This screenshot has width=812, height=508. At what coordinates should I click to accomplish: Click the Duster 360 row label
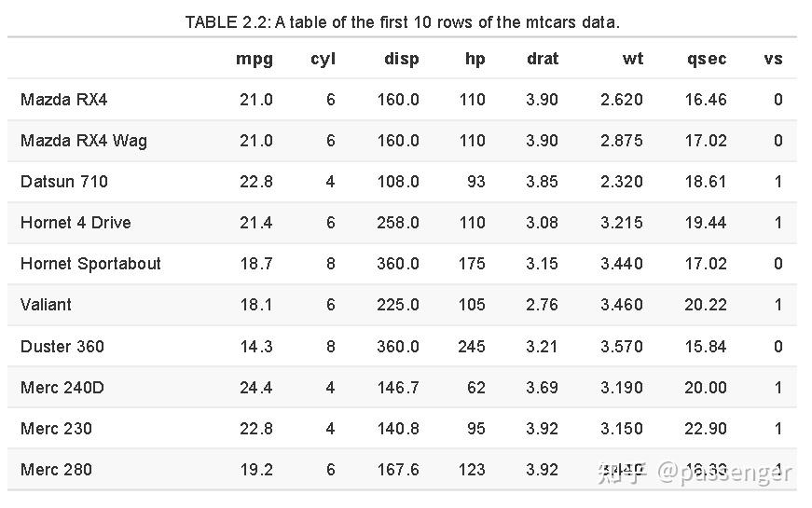coord(62,347)
